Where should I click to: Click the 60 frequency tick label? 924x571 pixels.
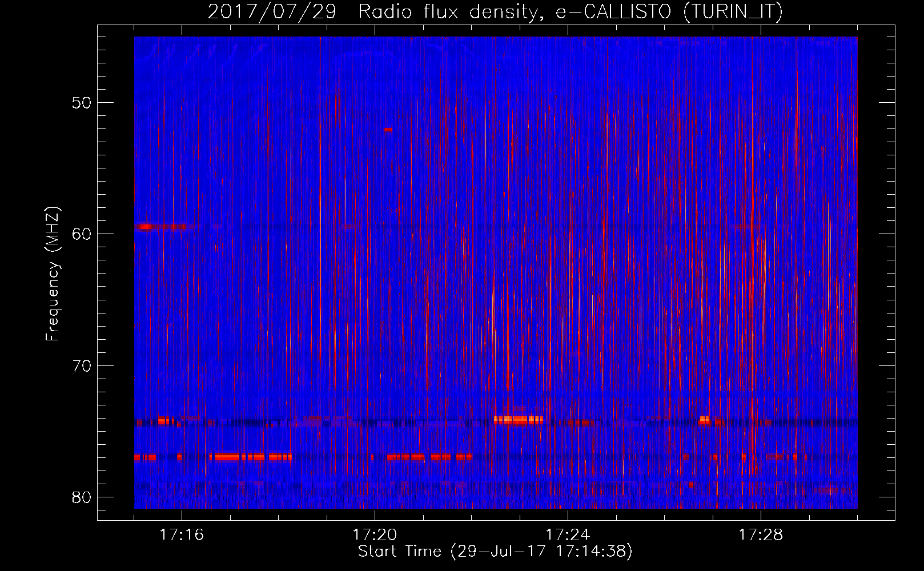pos(82,234)
